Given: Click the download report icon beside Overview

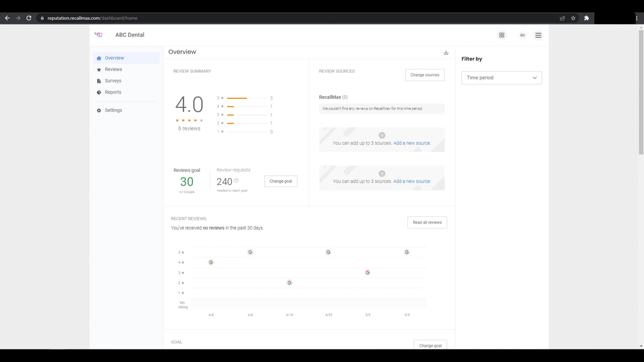Looking at the screenshot, I should pos(446,53).
